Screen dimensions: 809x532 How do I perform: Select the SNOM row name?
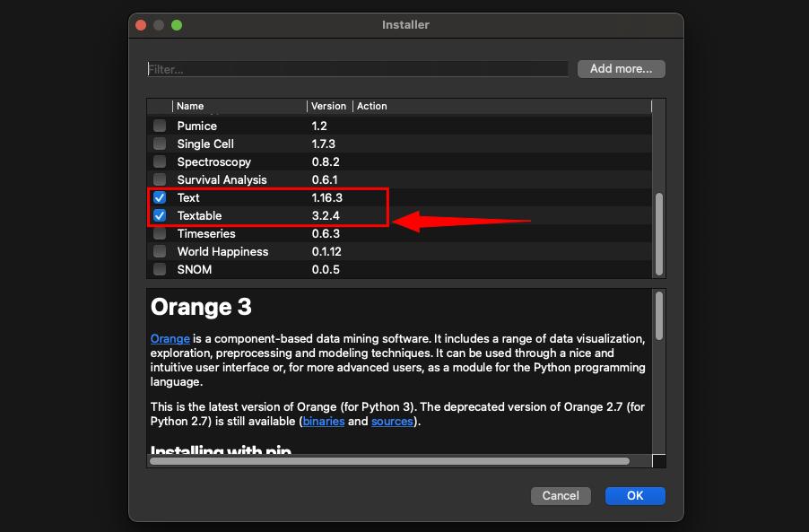point(195,269)
